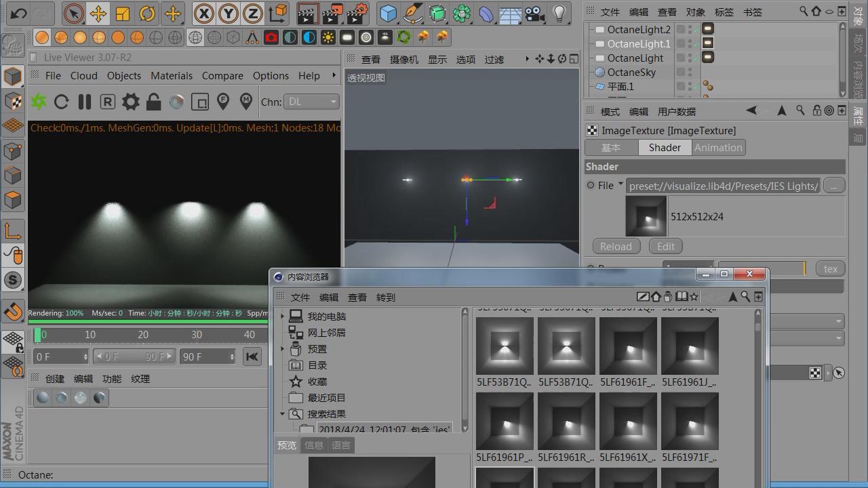The image size is (868, 488).
Task: Click the Edit button
Action: [666, 247]
